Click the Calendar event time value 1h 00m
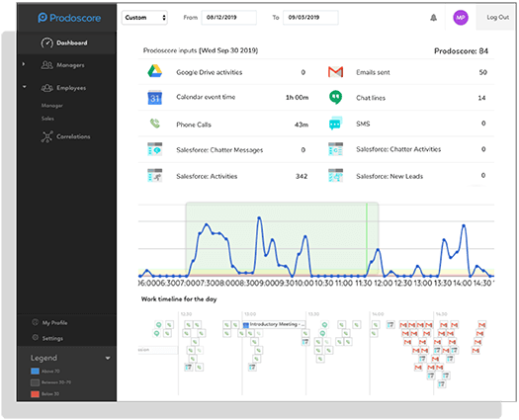Image resolution: width=519 pixels, height=420 pixels. (x=298, y=97)
